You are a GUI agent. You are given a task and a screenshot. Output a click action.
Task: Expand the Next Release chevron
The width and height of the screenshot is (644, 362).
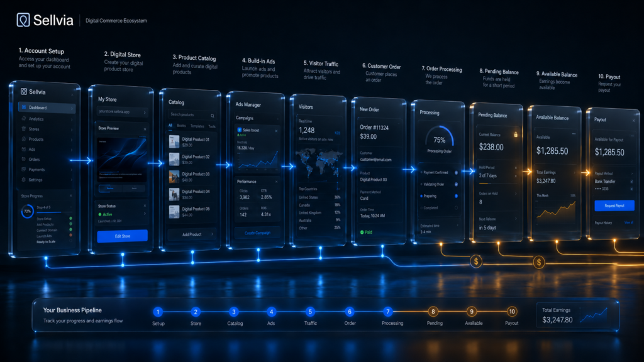(516, 219)
